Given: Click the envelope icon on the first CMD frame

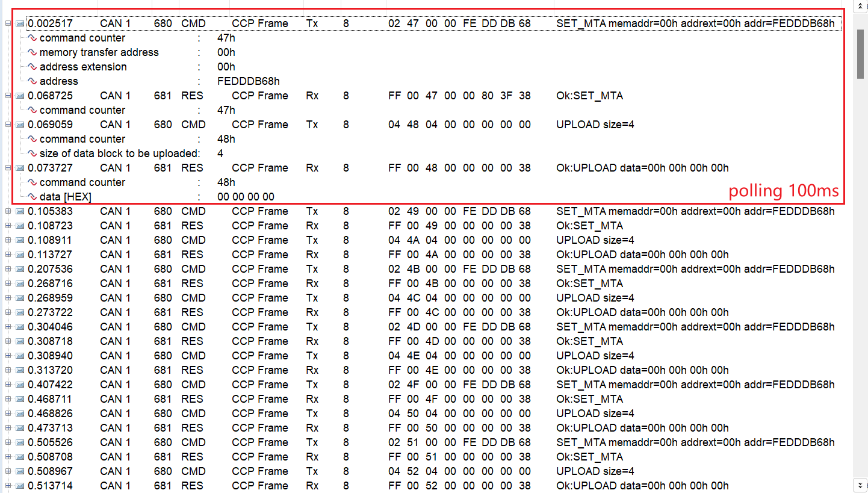Looking at the screenshot, I should (x=20, y=23).
